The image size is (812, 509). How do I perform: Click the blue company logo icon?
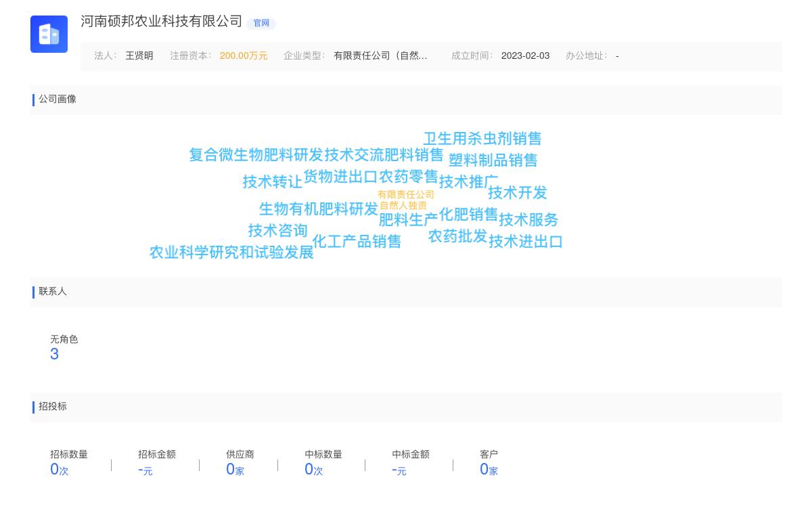tap(49, 34)
